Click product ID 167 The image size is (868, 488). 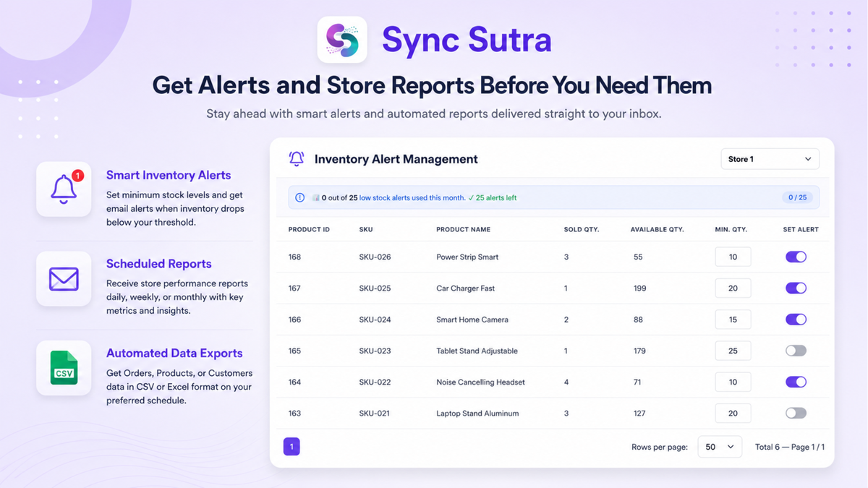[294, 288]
